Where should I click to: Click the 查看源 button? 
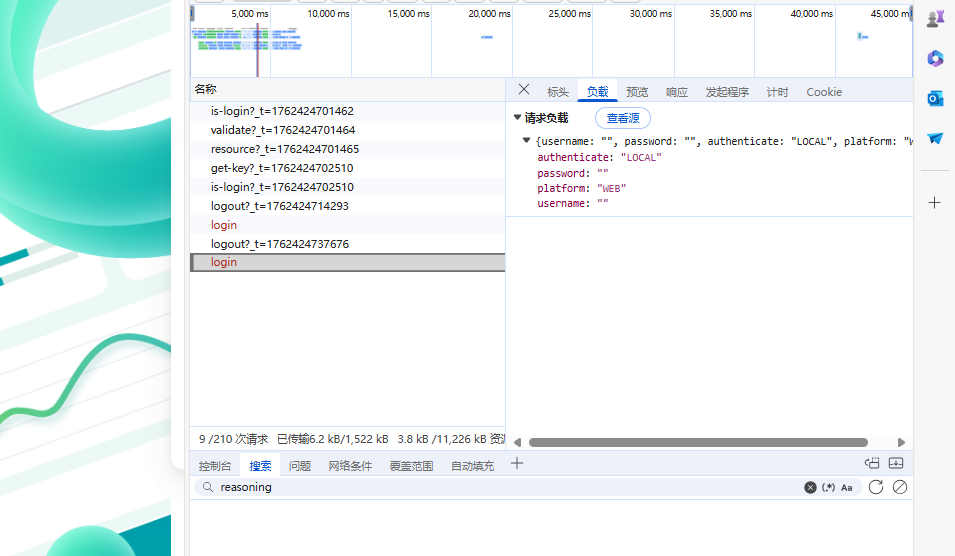pos(622,118)
